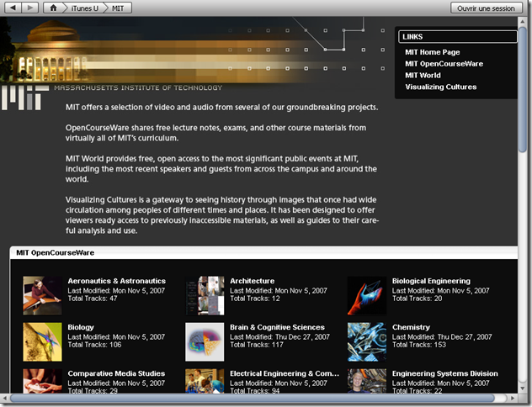Open Visualizing Cultures link

pyautogui.click(x=441, y=87)
